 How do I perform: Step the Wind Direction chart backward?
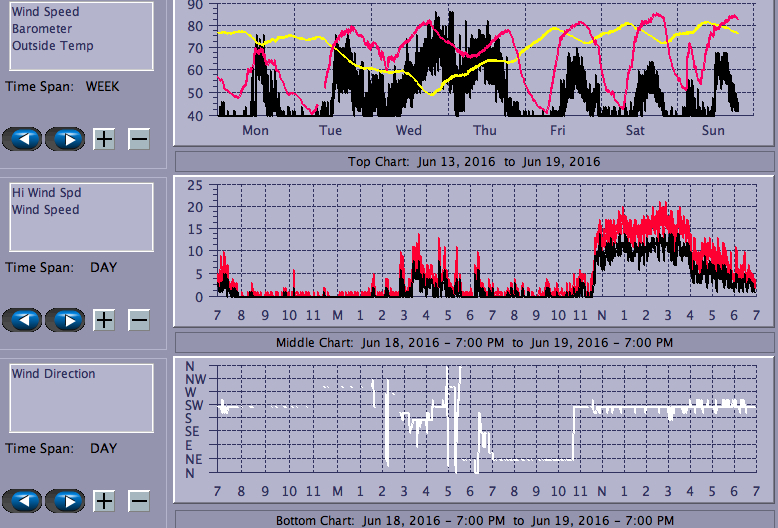pos(22,501)
